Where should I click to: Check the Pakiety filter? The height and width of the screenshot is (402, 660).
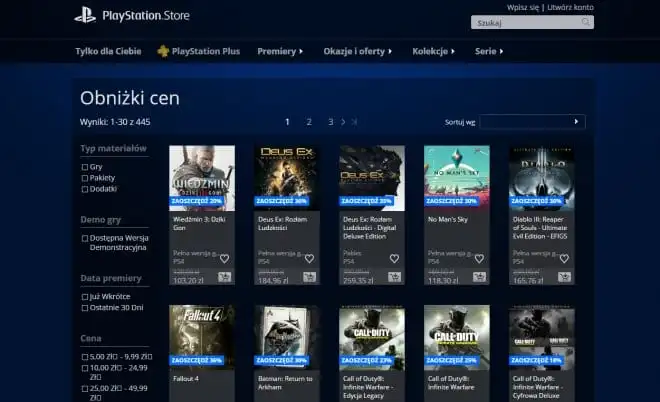point(85,178)
